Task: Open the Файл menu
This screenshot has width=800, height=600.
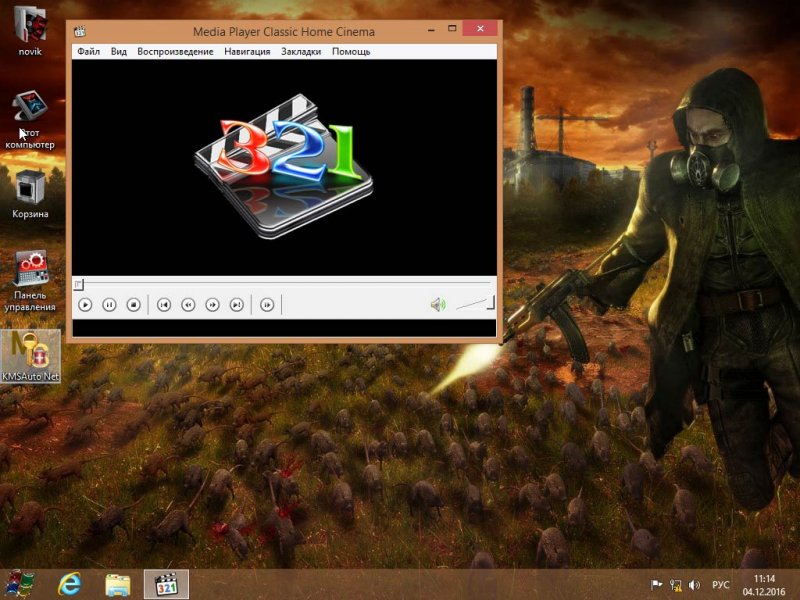Action: 88,52
